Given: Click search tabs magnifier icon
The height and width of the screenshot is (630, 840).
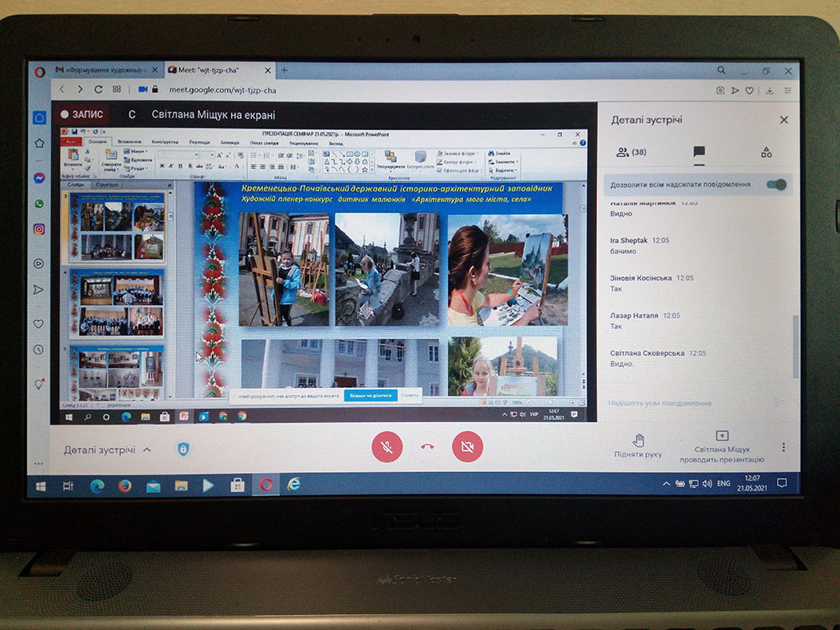Looking at the screenshot, I should tap(722, 71).
